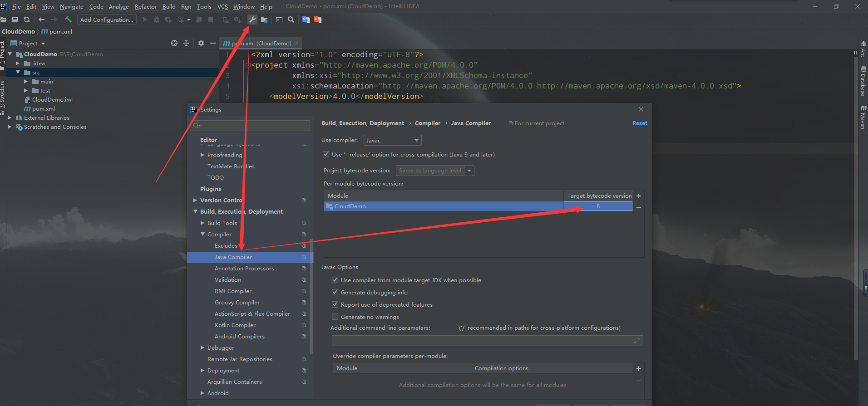Image resolution: width=868 pixels, height=406 pixels.
Task: Select the pom.xml (CloudDemo) editor tab
Action: pos(261,43)
